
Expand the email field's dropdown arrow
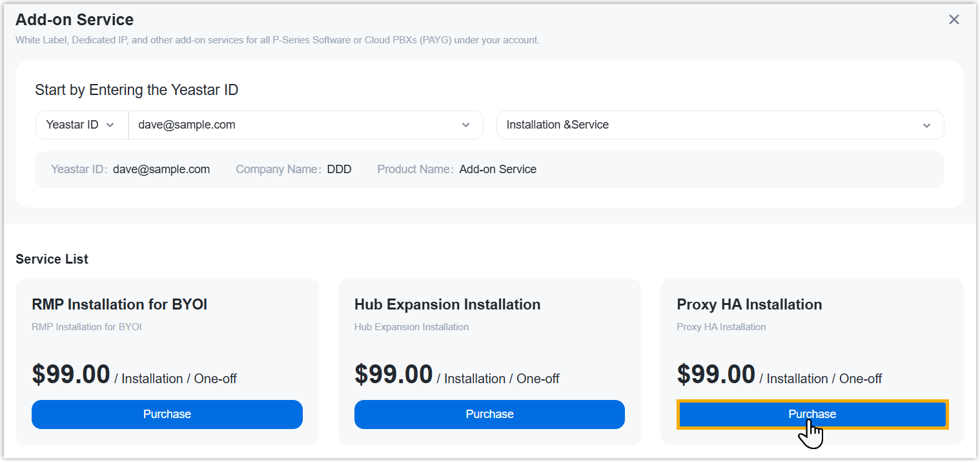[x=465, y=125]
